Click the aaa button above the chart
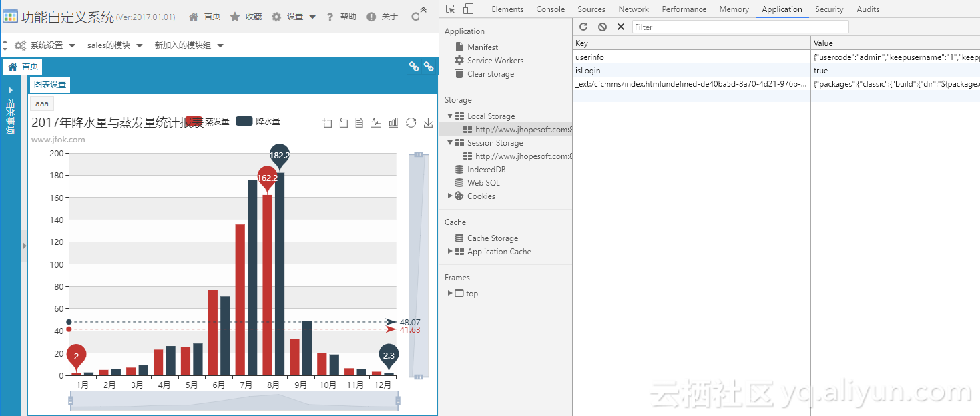The width and height of the screenshot is (980, 416). (42, 103)
